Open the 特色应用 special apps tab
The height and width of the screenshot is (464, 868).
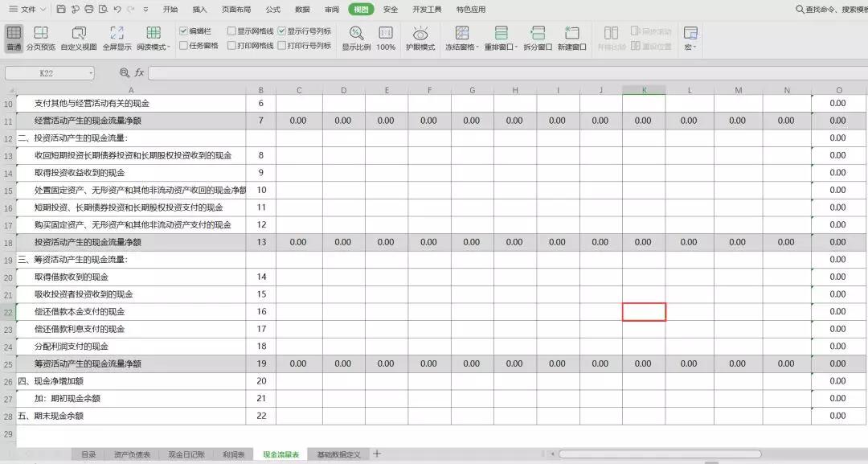tap(470, 10)
